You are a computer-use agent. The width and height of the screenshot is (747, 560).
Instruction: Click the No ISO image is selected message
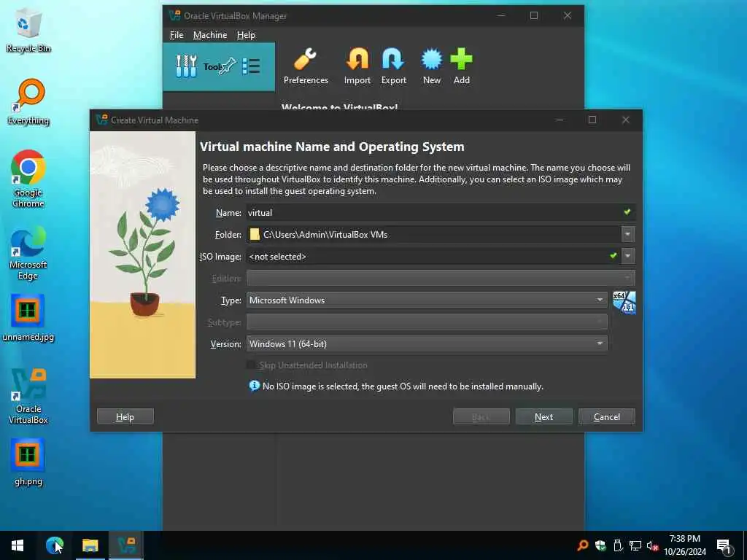point(403,386)
